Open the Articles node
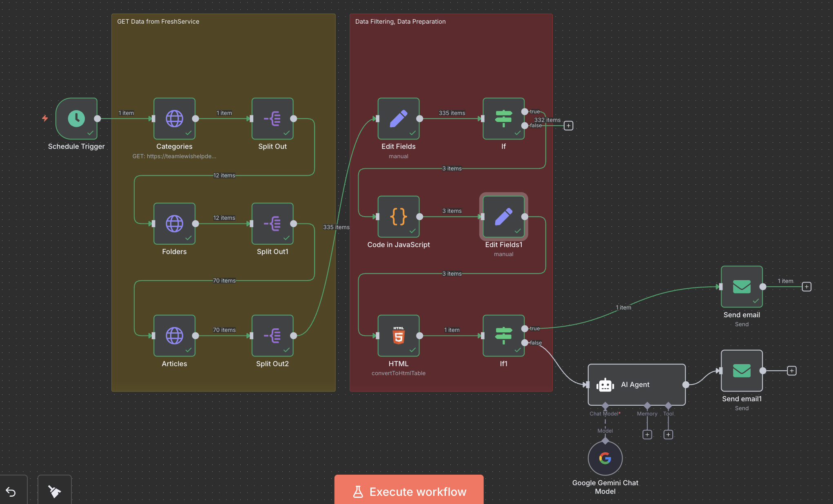This screenshot has height=504, width=833. click(x=174, y=336)
